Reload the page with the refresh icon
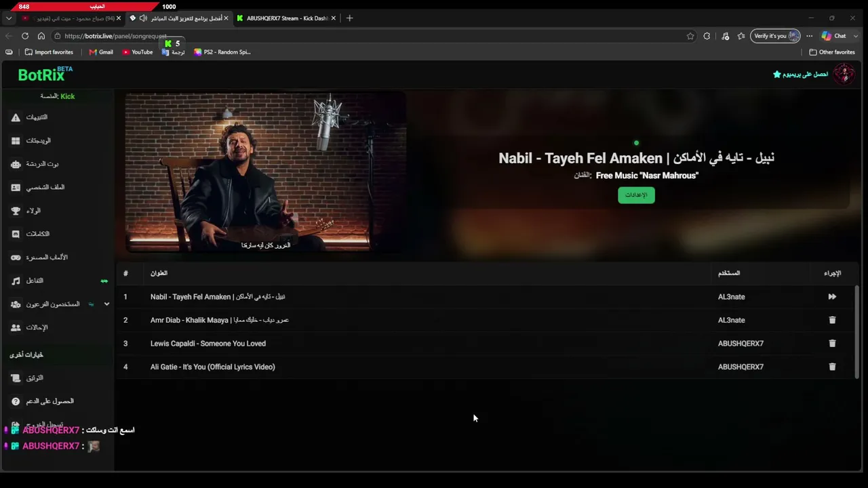 pos(25,36)
